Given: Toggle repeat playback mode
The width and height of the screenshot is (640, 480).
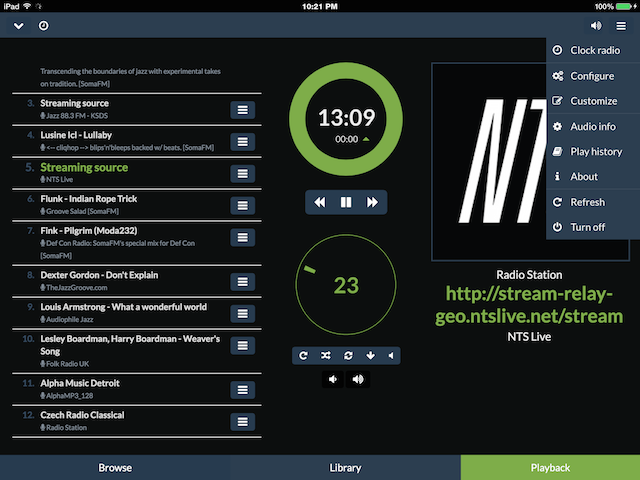Looking at the screenshot, I should click(x=303, y=356).
